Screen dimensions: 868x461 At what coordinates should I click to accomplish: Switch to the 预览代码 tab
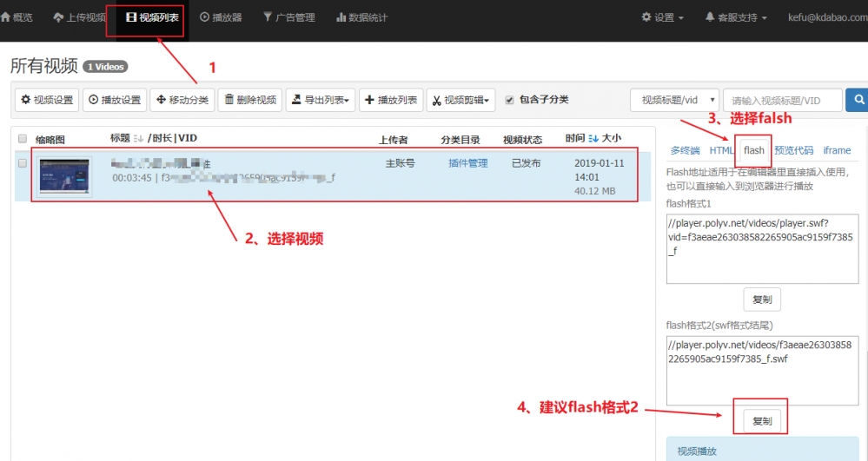click(794, 150)
